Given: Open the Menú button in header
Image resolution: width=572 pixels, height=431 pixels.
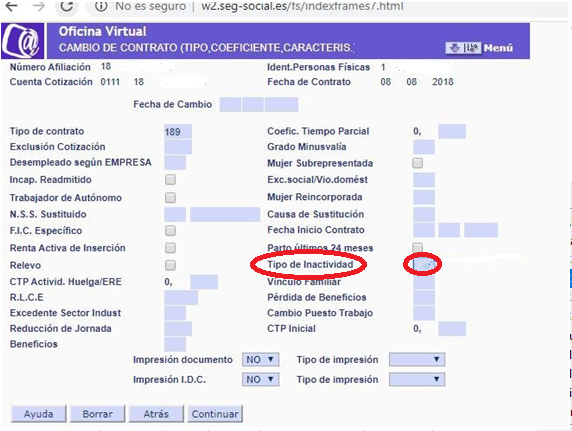Looking at the screenshot, I should [x=479, y=48].
